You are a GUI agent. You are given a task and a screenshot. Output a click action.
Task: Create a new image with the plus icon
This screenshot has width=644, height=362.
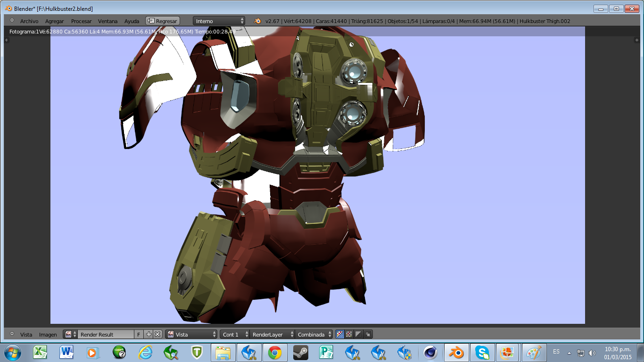[x=149, y=334]
